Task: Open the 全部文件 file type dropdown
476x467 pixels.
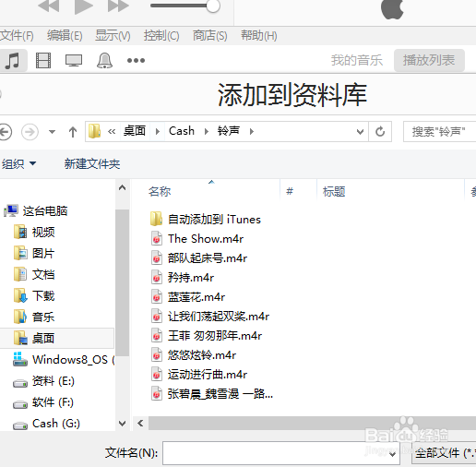Action: (444, 453)
